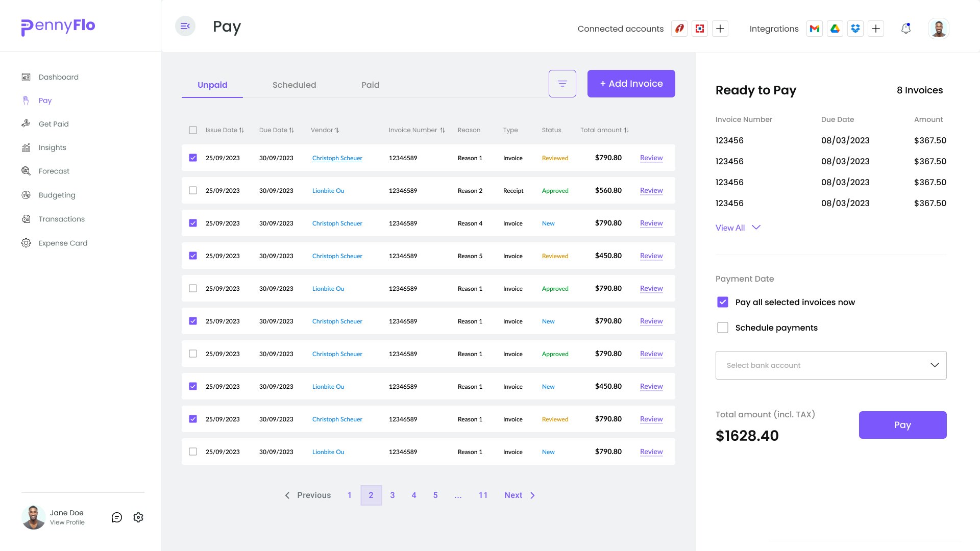Open the invoice filter icon button
Image resolution: width=980 pixels, height=551 pixels.
(x=562, y=84)
